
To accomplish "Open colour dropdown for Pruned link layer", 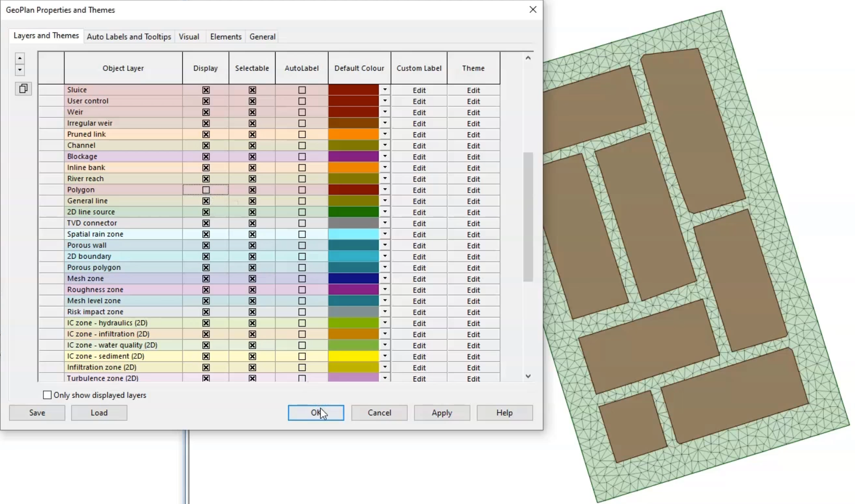I will [x=385, y=134].
